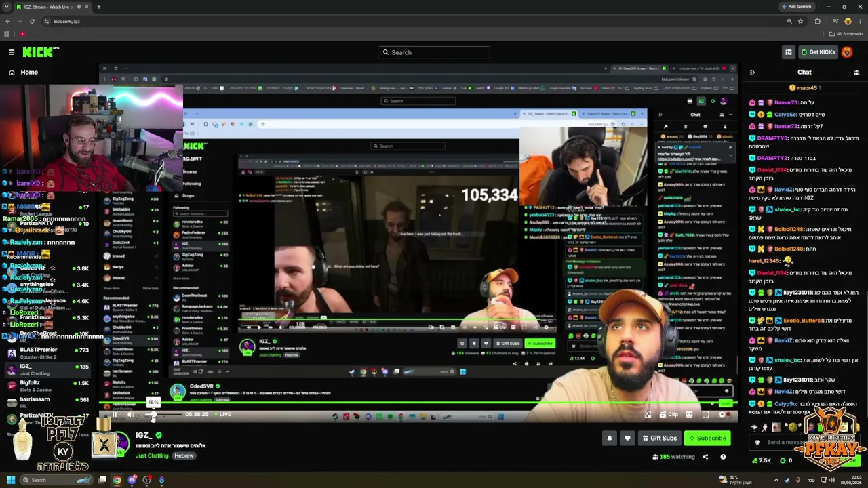
Task: Open player settings gear
Action: click(722, 415)
